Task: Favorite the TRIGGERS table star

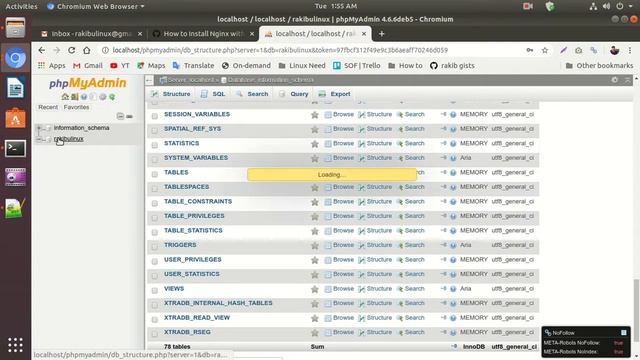Action: point(315,245)
